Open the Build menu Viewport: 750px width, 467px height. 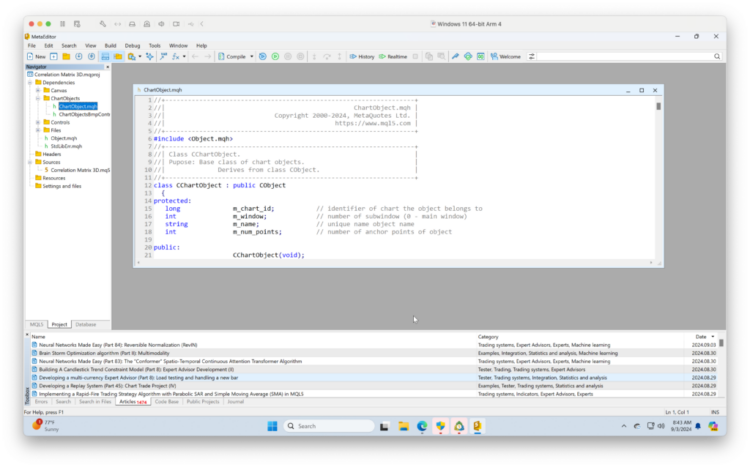[x=110, y=45]
